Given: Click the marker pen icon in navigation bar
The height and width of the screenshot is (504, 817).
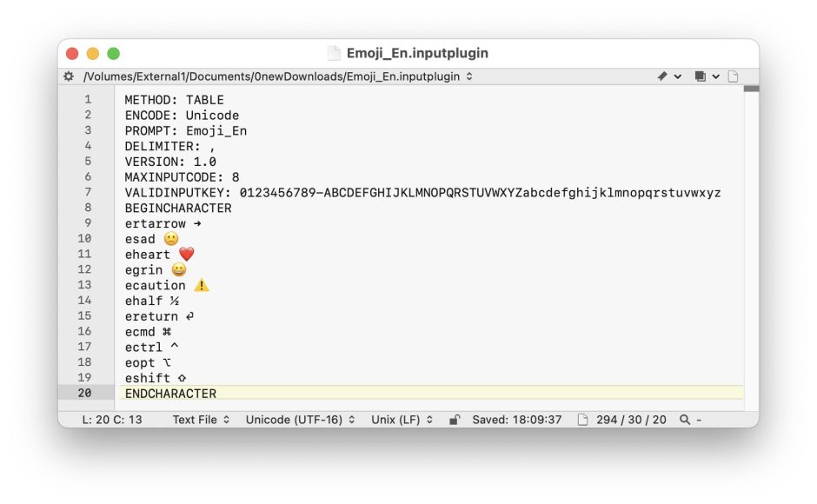Looking at the screenshot, I should pos(662,76).
